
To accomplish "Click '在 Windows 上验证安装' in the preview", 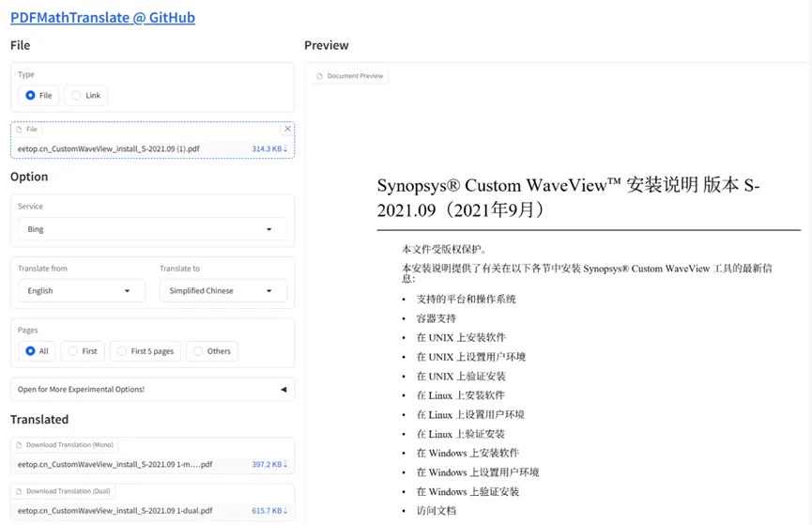I will click(x=467, y=491).
